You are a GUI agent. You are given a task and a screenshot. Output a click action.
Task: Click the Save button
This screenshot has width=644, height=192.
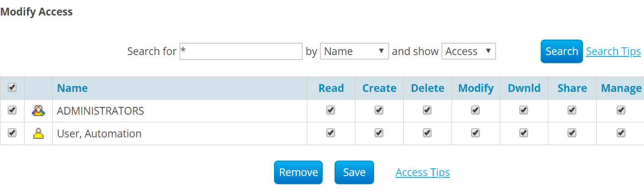point(354,172)
